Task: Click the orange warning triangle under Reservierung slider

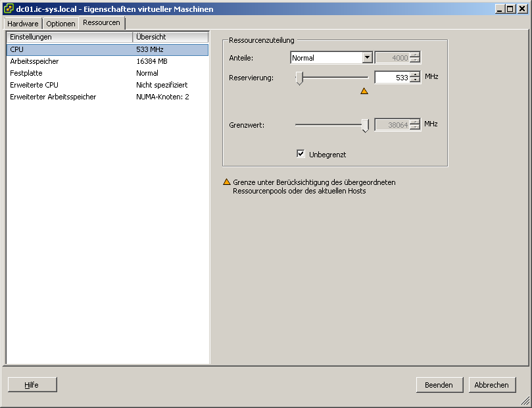Action: tap(364, 91)
